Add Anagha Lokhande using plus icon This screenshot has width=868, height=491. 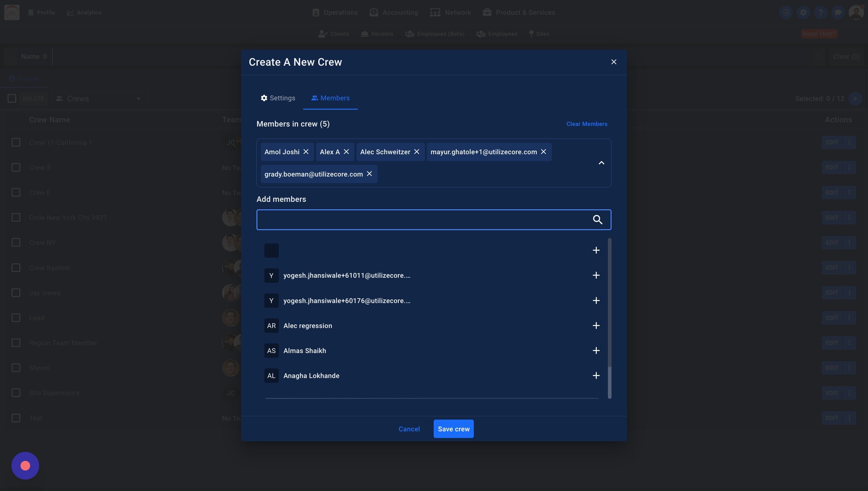tap(596, 376)
